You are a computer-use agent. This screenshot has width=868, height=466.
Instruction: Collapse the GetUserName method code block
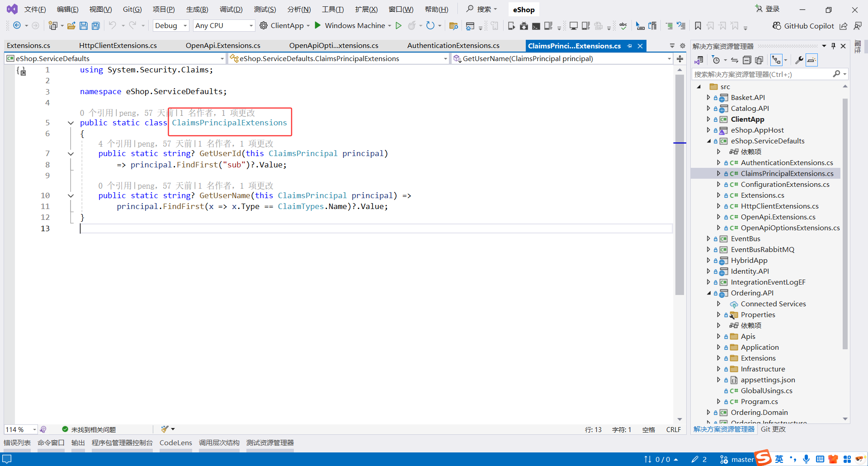point(71,196)
